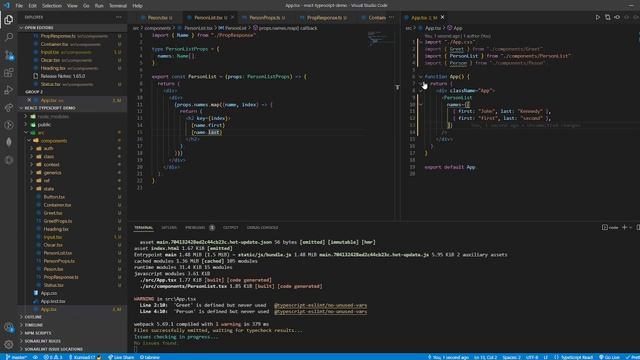Screen dimensions: 640x360
Task: Open PersonList.tsx in the file tree
Action: tap(58, 253)
